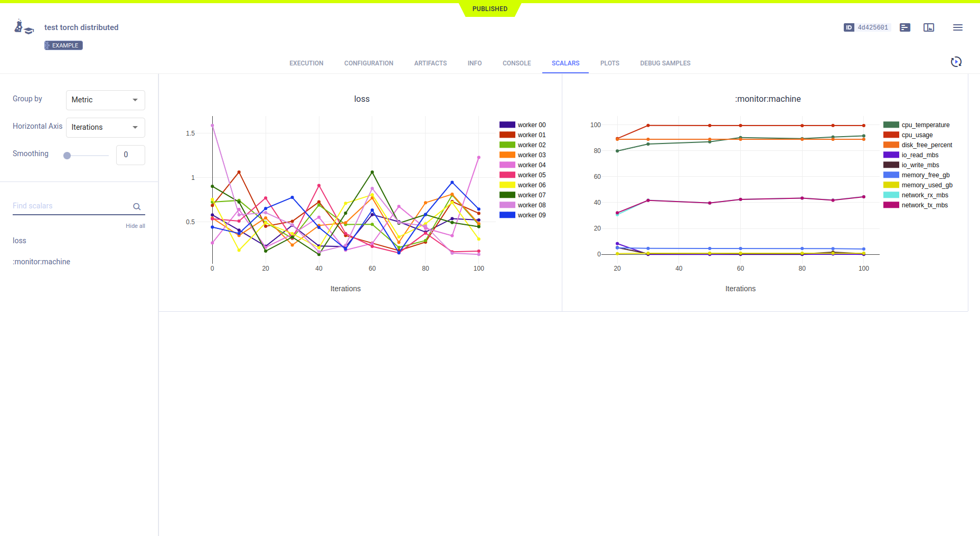Open the Horizontal Axis dropdown
980x536 pixels.
coord(105,127)
